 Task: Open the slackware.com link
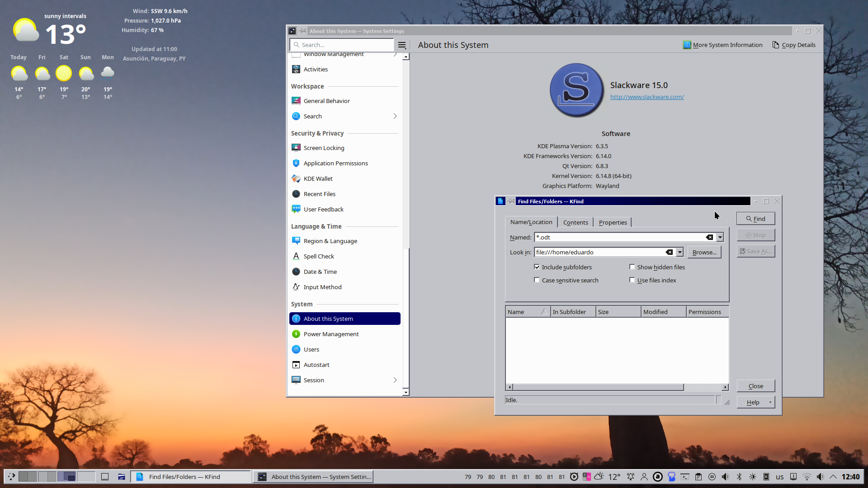[x=647, y=97]
